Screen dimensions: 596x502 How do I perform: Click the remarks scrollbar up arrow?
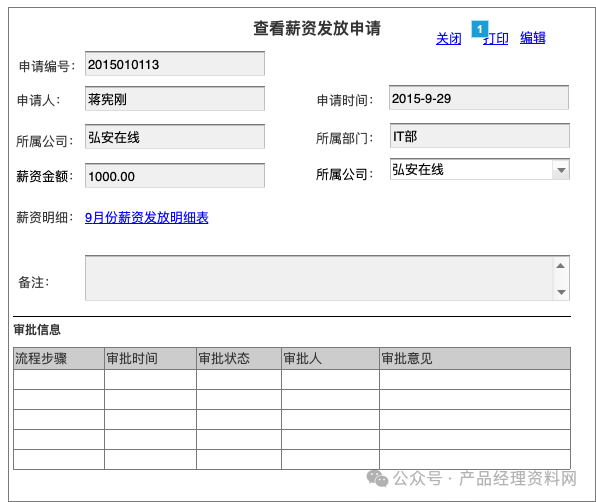click(560, 266)
